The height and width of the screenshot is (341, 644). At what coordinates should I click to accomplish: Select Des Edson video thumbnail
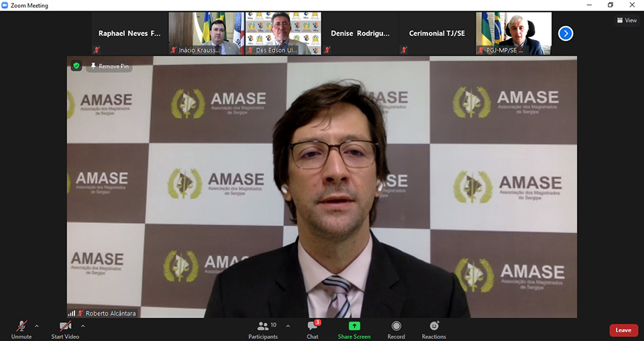click(283, 33)
